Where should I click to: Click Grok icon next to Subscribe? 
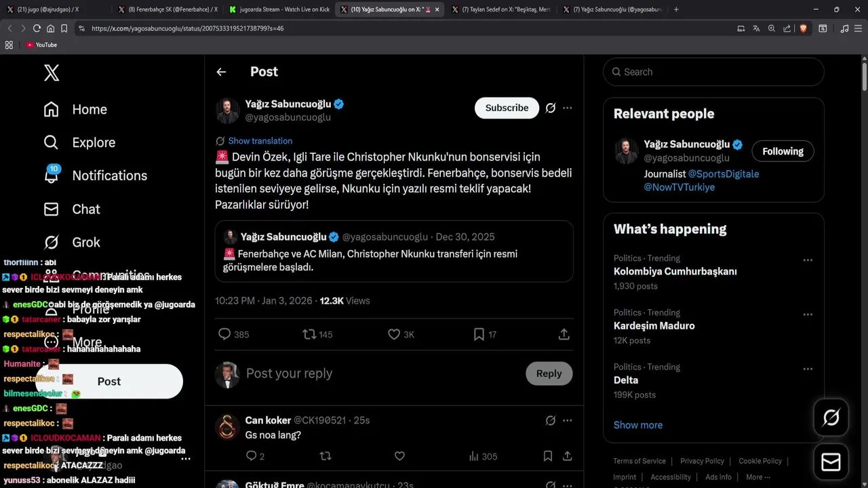point(551,108)
